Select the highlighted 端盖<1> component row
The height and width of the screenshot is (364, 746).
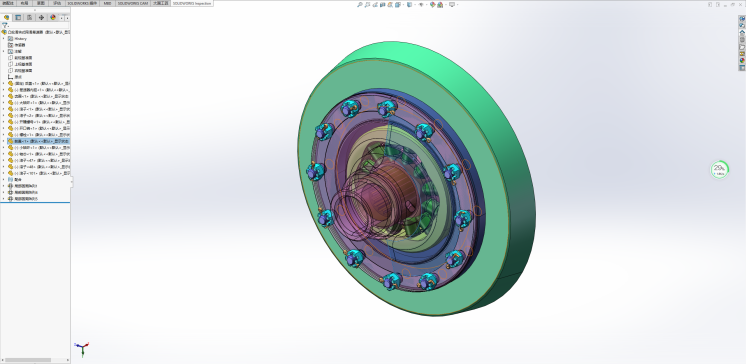[x=38, y=141]
